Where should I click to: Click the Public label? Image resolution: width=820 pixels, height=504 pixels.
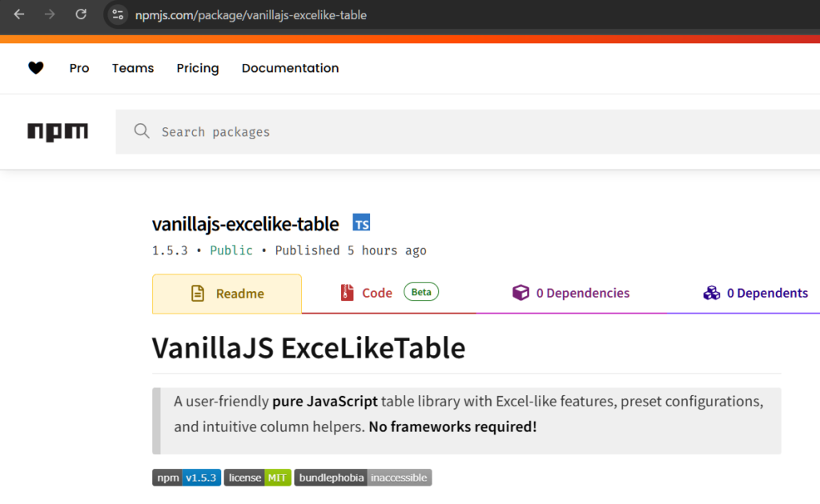pyautogui.click(x=231, y=250)
